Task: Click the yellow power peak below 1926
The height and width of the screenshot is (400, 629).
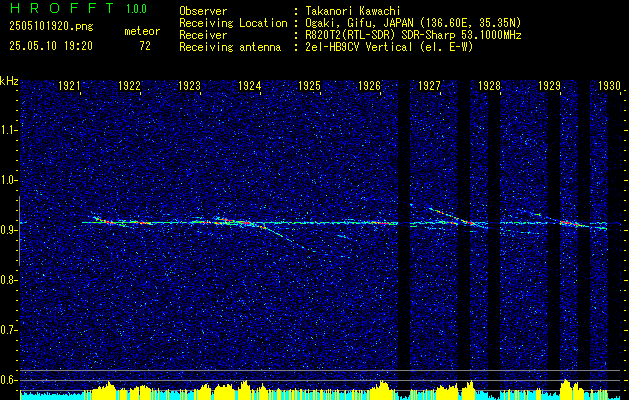Action: (381, 390)
